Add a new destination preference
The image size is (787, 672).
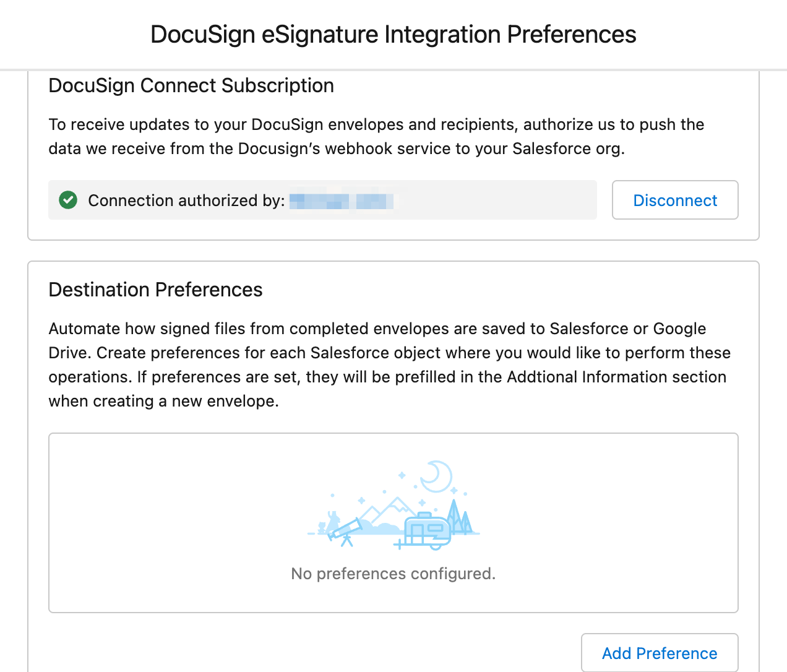coord(660,653)
